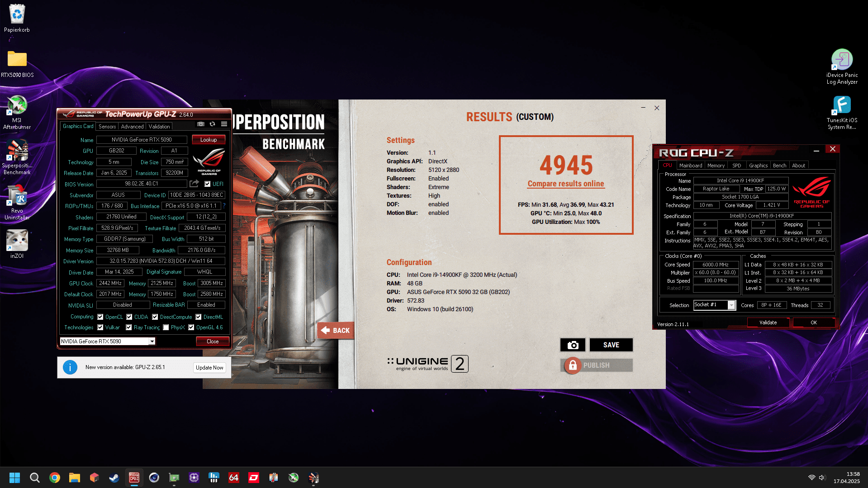Image resolution: width=868 pixels, height=488 pixels.
Task: Click the Superposition screenshot camera button
Action: pyautogui.click(x=573, y=345)
